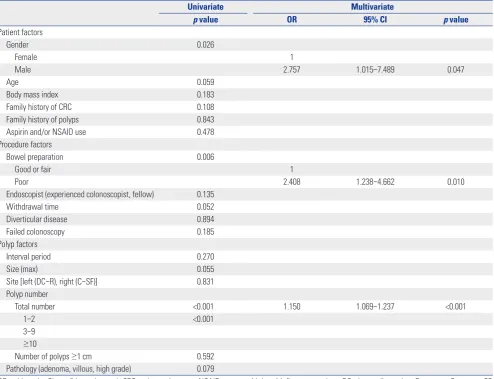Select Age p value 0.059
Image resolution: width=494 pixels, height=379 pixels.
coord(205,82)
